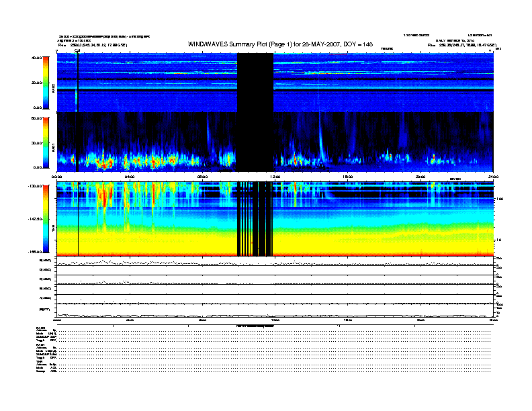Viewport: 532px width, 411px height.
Task: Click the RAD1 status header below plots
Action: [x=40, y=345]
